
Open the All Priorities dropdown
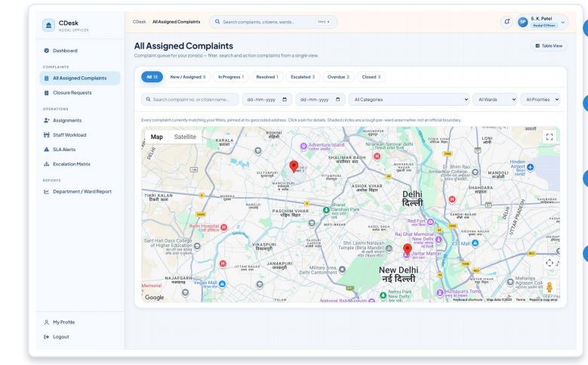point(540,100)
